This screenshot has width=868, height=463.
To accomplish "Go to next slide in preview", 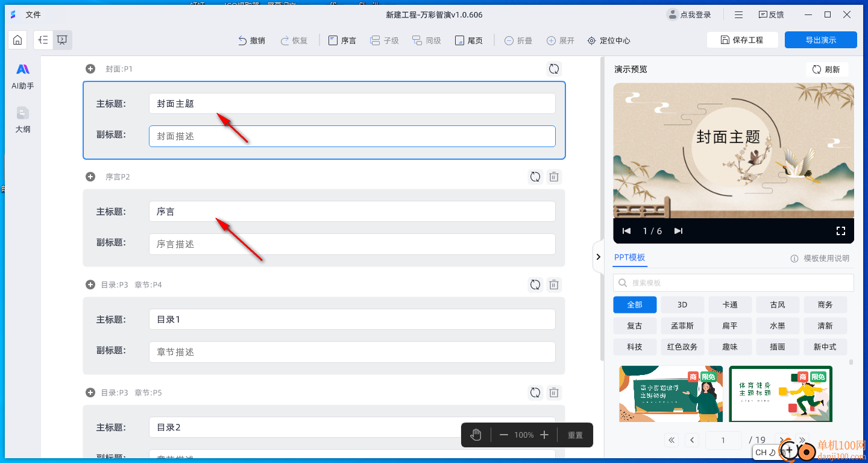I will pos(679,231).
